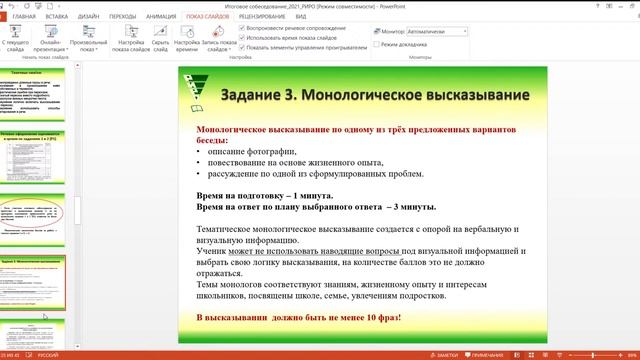Open the Вид ribbon tab
Viewport: 640px width, 360px height.
pos(301,17)
